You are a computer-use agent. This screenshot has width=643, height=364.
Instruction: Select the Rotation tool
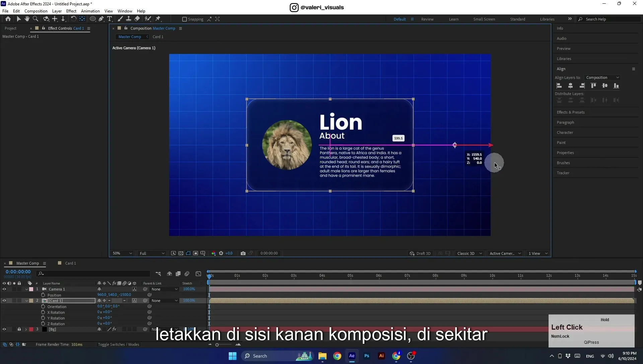(x=73, y=19)
